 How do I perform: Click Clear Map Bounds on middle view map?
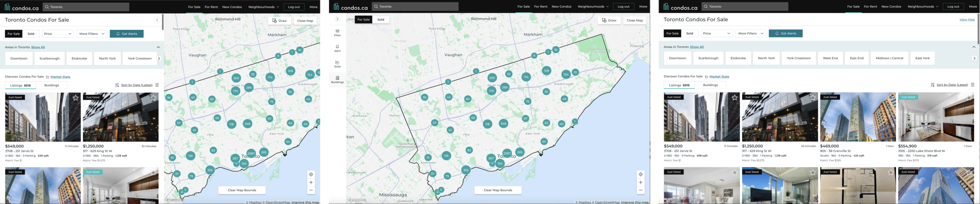point(498,190)
